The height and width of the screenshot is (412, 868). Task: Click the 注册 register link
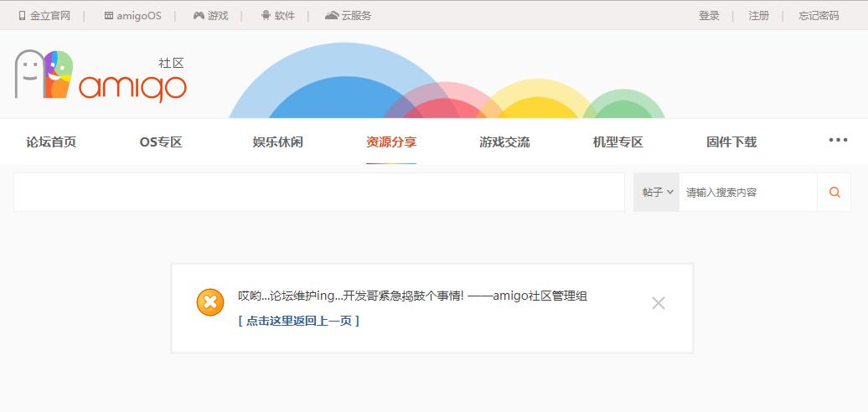coord(759,15)
